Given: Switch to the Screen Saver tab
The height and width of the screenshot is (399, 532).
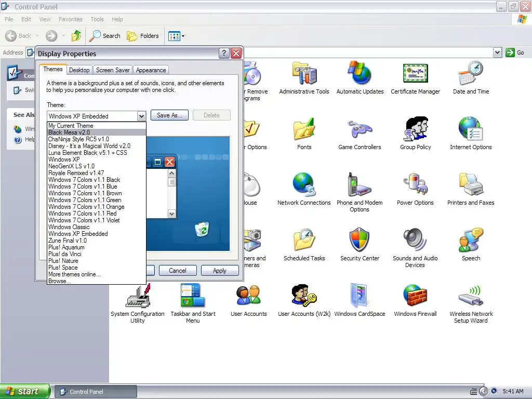Looking at the screenshot, I should coord(113,70).
